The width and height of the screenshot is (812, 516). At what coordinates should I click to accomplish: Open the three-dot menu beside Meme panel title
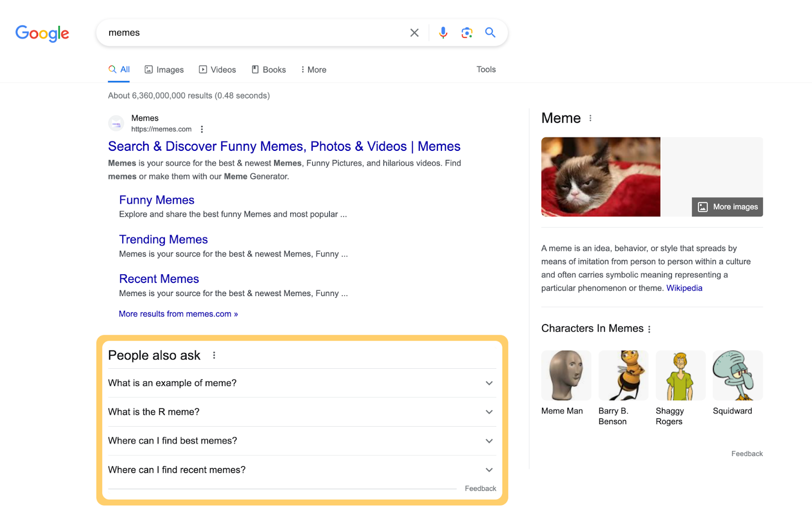click(590, 118)
